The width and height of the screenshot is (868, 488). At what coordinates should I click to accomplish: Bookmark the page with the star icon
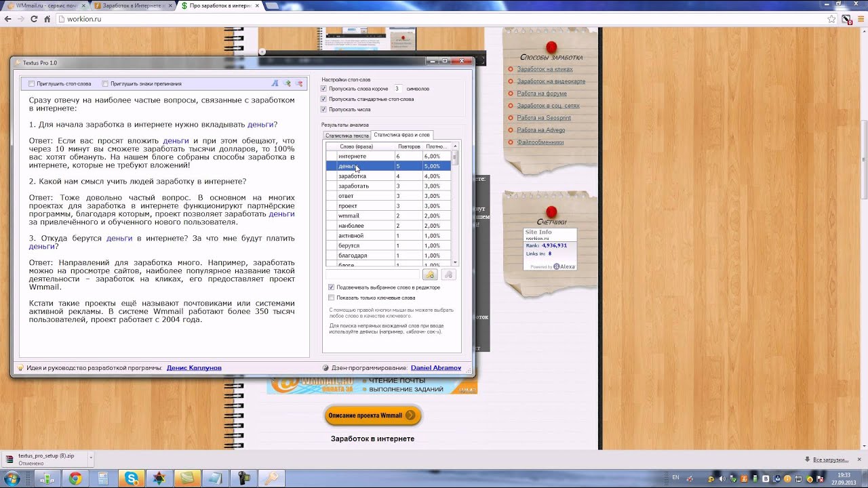tap(832, 19)
